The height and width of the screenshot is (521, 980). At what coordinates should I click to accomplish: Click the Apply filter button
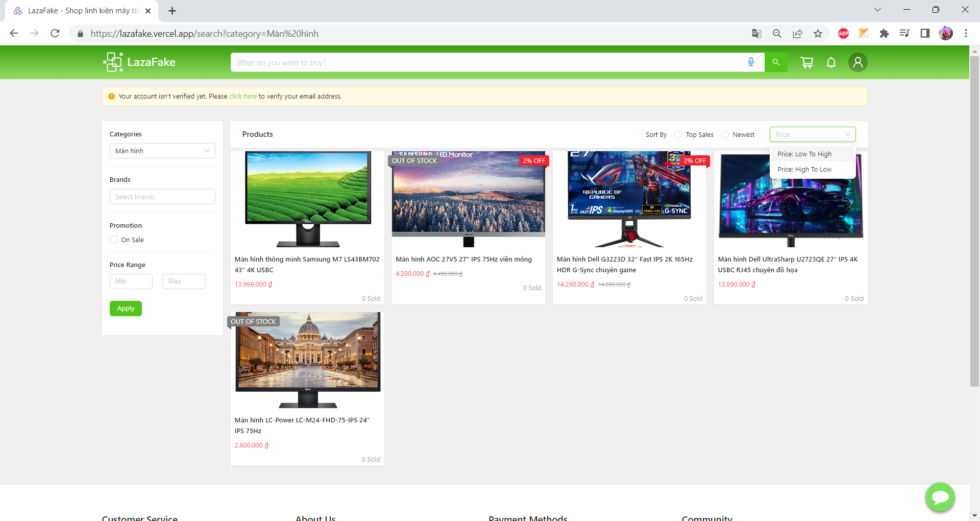(x=126, y=308)
